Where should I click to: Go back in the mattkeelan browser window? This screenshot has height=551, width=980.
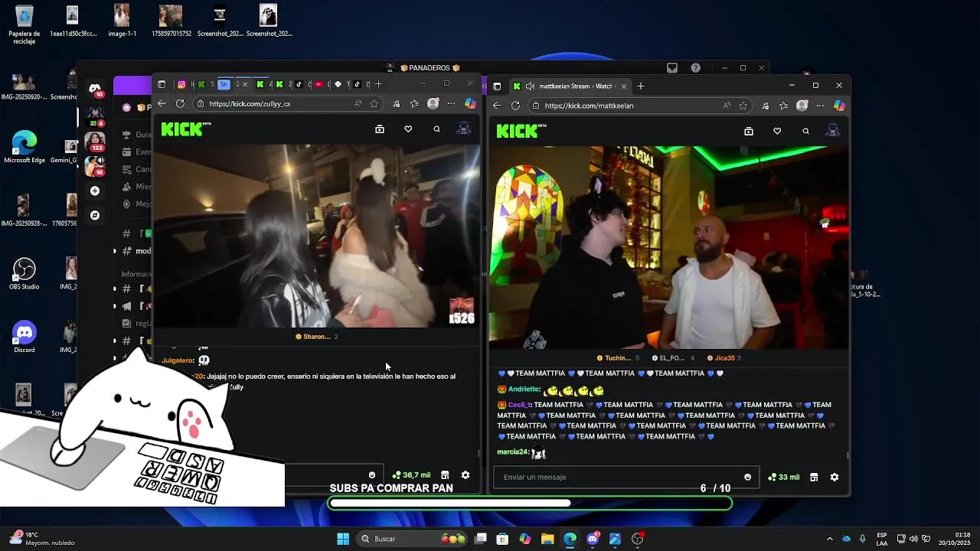click(x=497, y=106)
